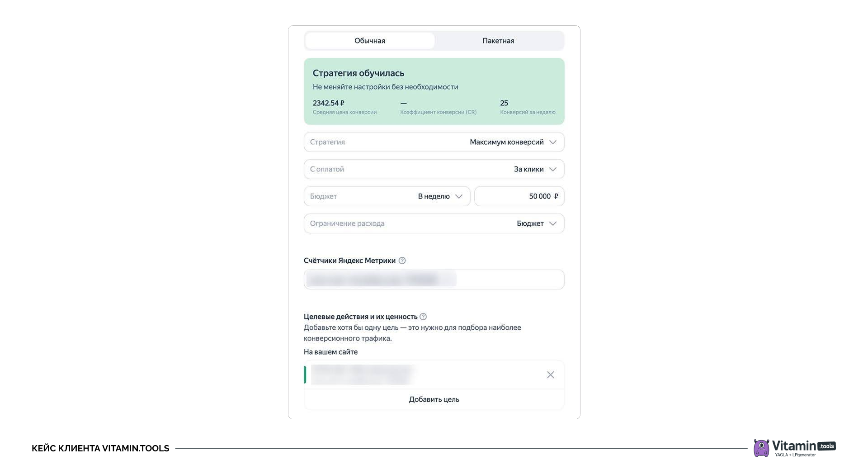Expand the С оплатой dropdown
868x474 pixels.
(434, 169)
